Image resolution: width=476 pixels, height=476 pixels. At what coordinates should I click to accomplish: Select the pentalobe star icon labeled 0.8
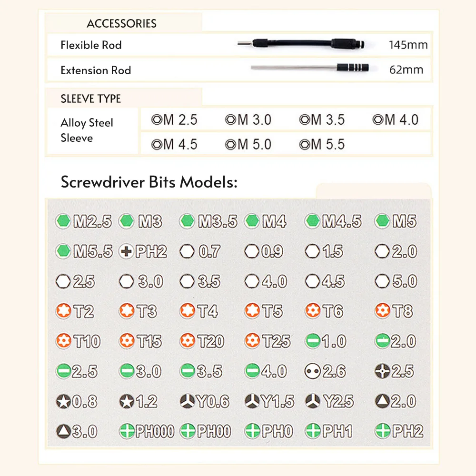pos(63,401)
